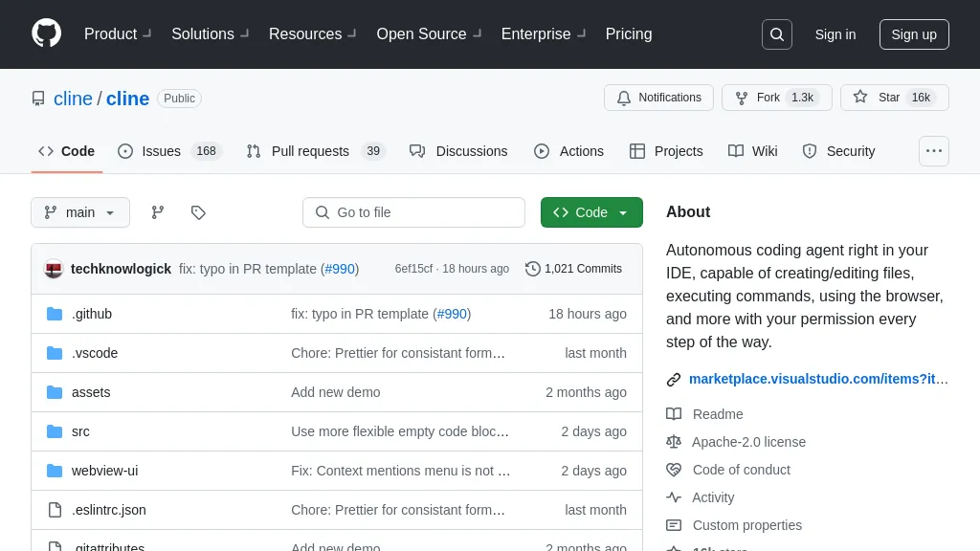Click the branches icon next to main
This screenshot has height=551, width=980.
coord(158,212)
